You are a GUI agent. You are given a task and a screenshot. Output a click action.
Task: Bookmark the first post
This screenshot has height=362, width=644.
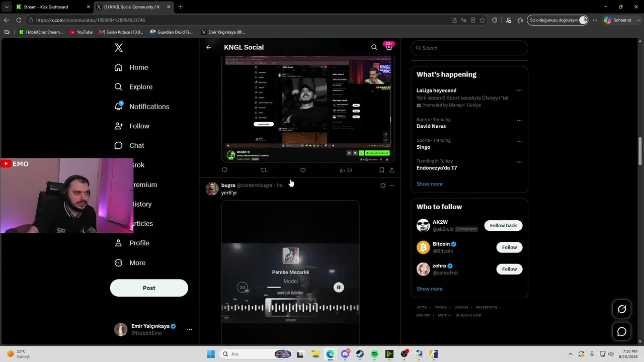click(382, 170)
